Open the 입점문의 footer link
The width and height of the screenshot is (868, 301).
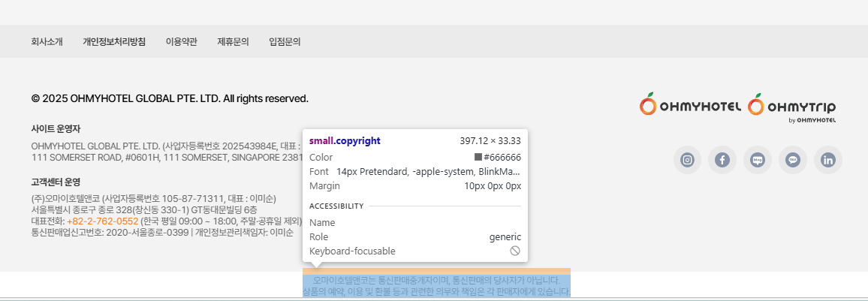(x=285, y=42)
